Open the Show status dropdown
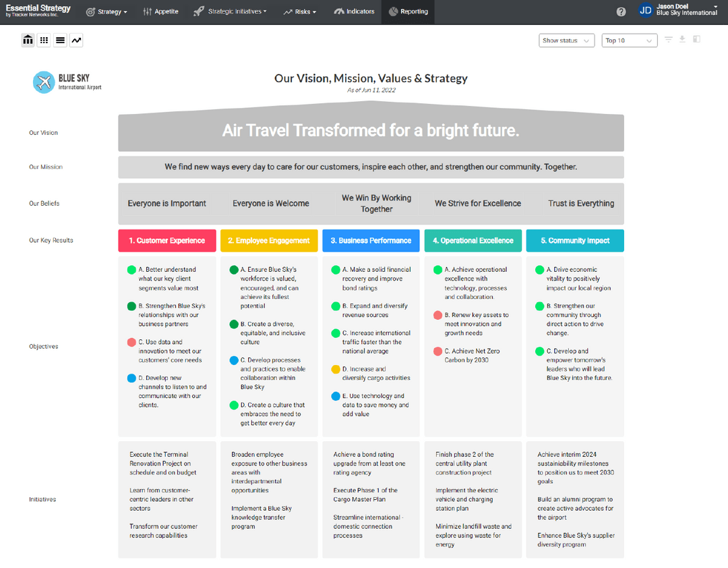 [x=566, y=40]
